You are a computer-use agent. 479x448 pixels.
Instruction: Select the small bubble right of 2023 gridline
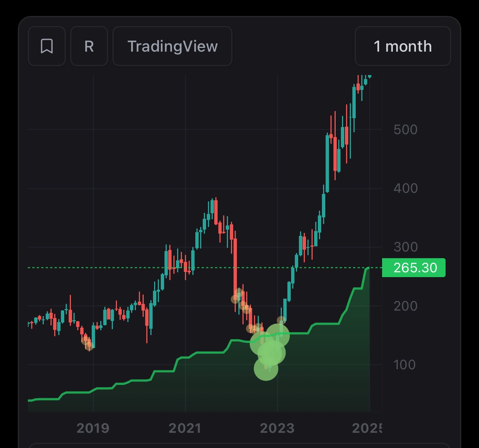pos(281,320)
